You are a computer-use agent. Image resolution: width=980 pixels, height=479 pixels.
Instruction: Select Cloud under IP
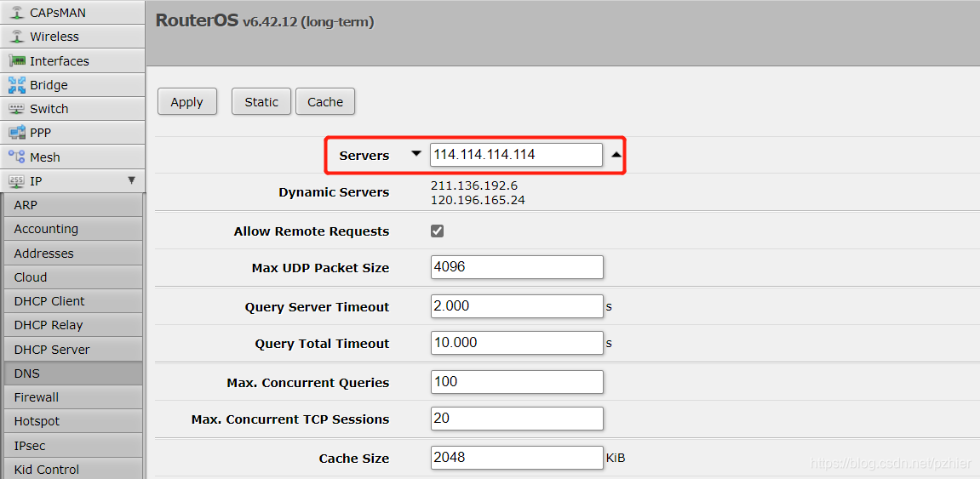pos(72,277)
